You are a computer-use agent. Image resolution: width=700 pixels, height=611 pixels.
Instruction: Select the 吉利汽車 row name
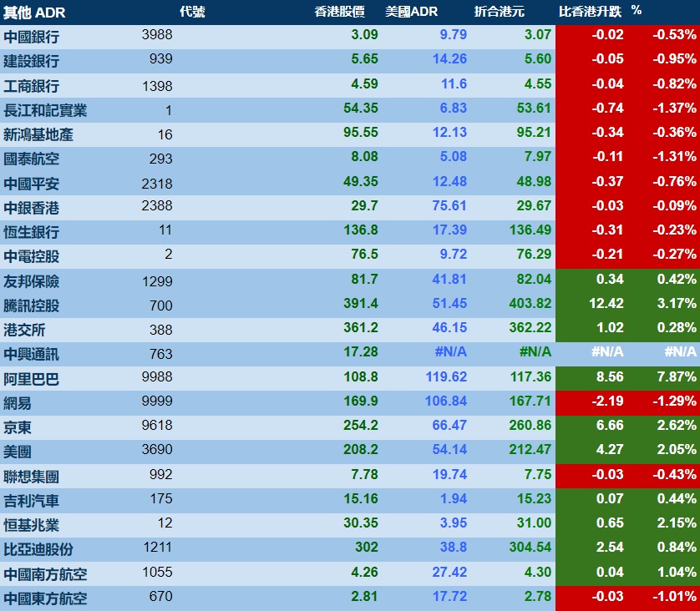coord(31,501)
